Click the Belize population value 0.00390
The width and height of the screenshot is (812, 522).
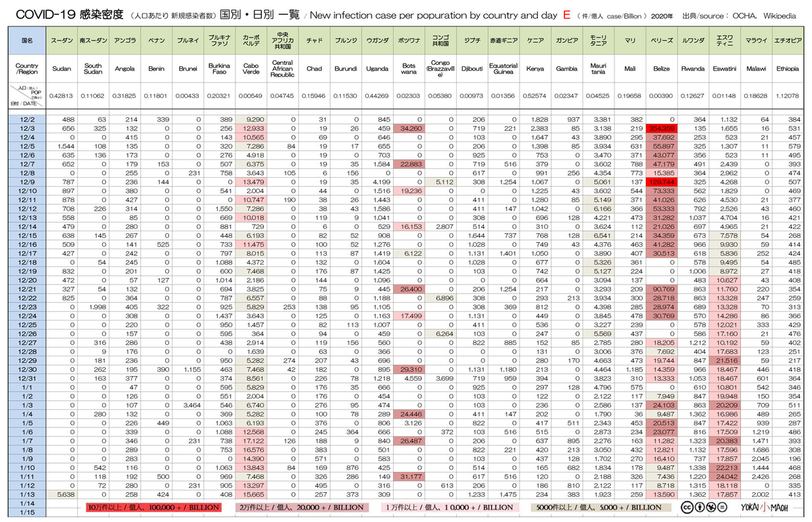(x=661, y=96)
